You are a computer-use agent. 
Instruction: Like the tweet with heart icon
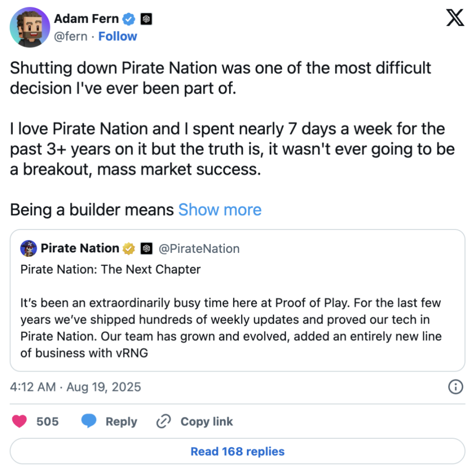pyautogui.click(x=20, y=422)
